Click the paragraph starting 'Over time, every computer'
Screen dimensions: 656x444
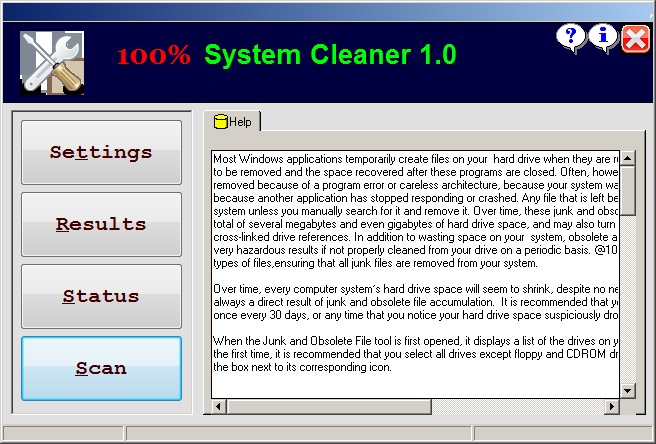click(x=416, y=302)
